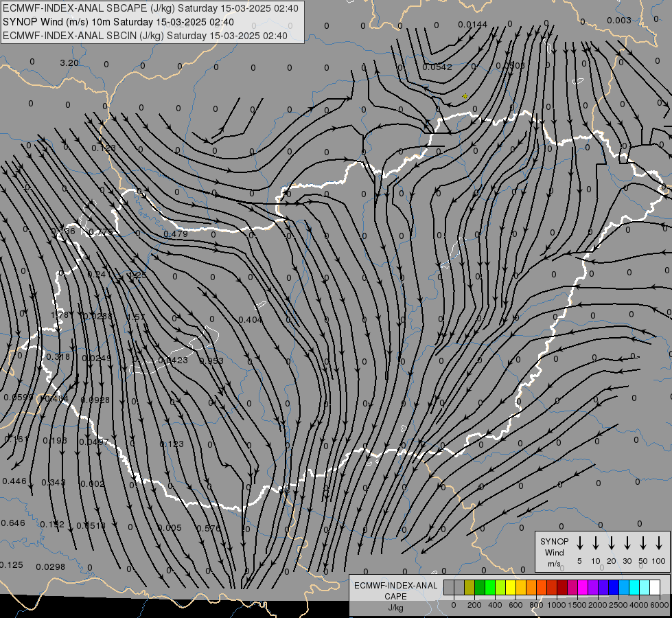Click the 6000 tick label on CAPE scale
This screenshot has width=672, height=618.
coord(660,605)
